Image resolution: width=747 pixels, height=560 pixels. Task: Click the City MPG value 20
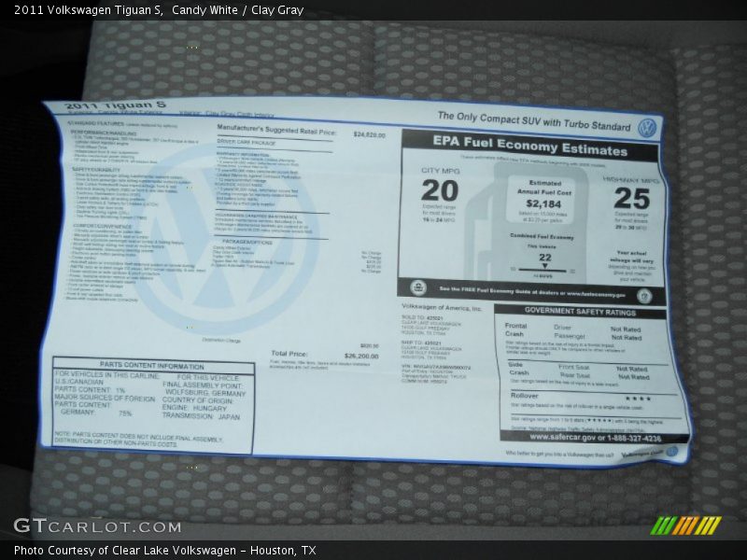(439, 194)
